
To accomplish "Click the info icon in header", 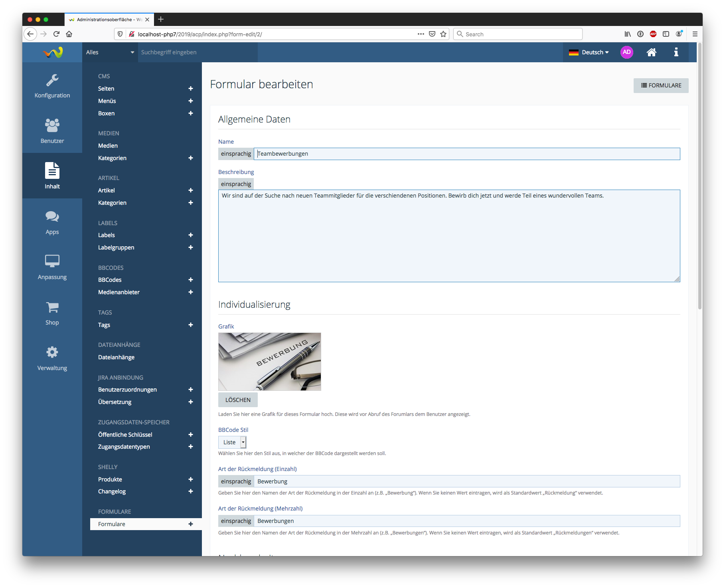I will 676,52.
